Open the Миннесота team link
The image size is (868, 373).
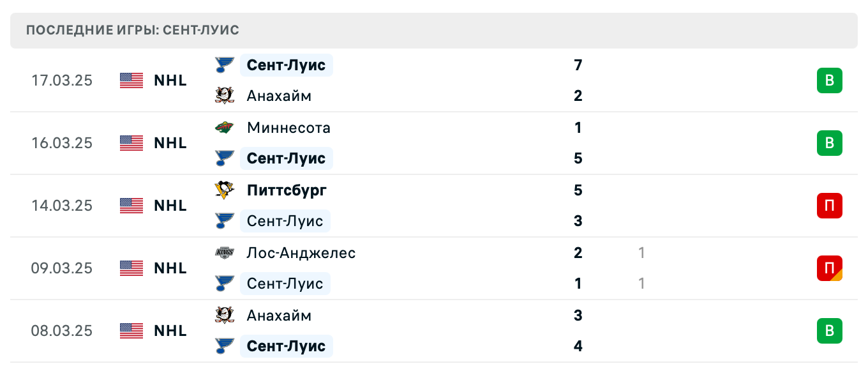(x=288, y=128)
